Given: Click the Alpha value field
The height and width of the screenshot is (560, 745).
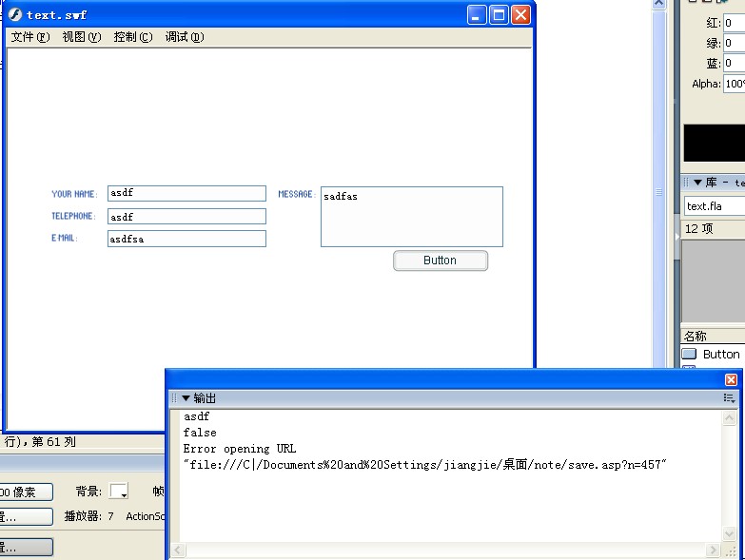Looking at the screenshot, I should (735, 84).
